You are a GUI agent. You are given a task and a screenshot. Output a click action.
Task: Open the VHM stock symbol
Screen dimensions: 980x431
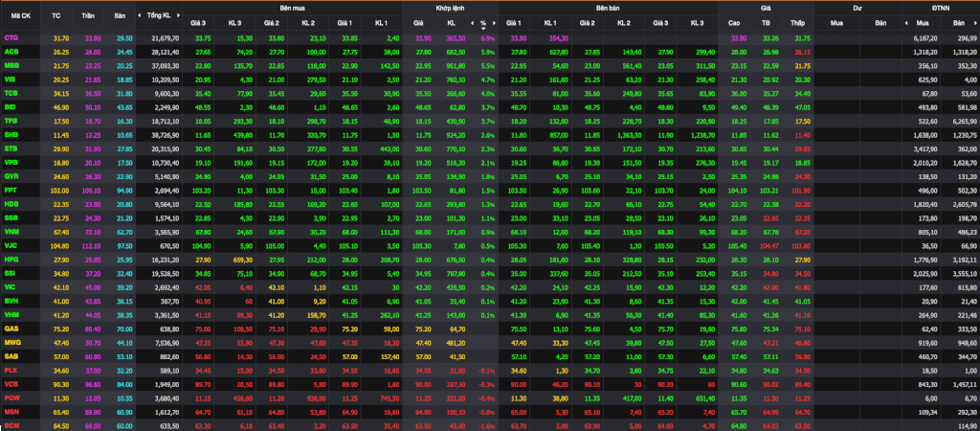click(11, 313)
